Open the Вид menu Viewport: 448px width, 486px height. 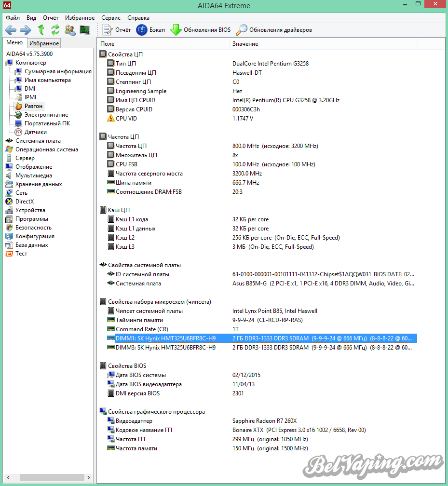click(31, 18)
